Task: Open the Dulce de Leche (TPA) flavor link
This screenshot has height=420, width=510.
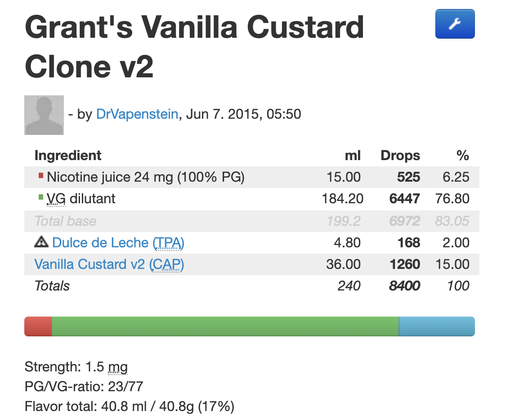Action: point(118,243)
